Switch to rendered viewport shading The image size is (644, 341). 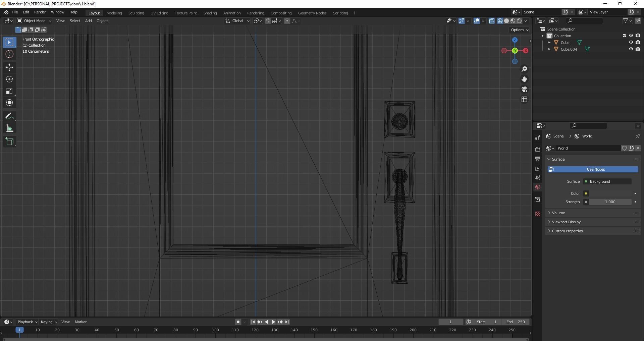519,21
